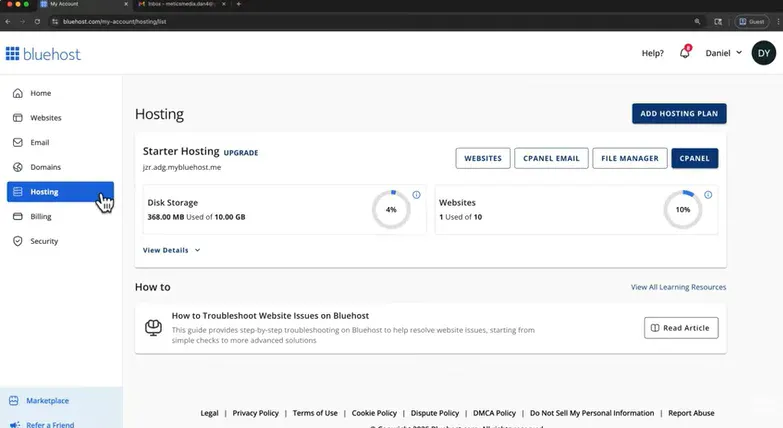
Task: Click Disk Storage info icon
Action: tap(416, 195)
